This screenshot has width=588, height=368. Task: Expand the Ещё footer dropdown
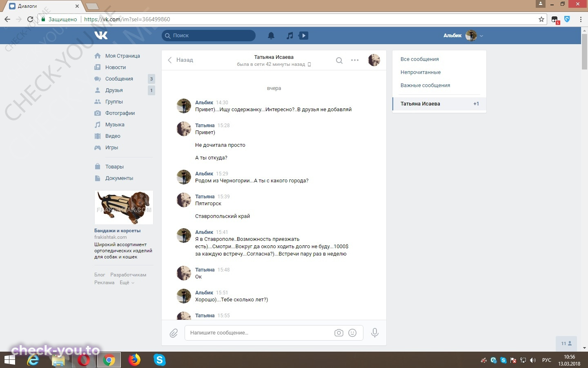tap(127, 283)
